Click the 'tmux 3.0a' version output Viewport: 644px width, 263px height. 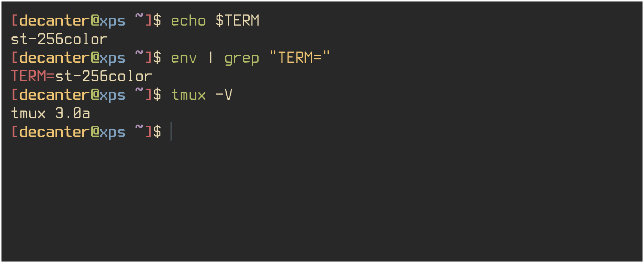[50, 114]
